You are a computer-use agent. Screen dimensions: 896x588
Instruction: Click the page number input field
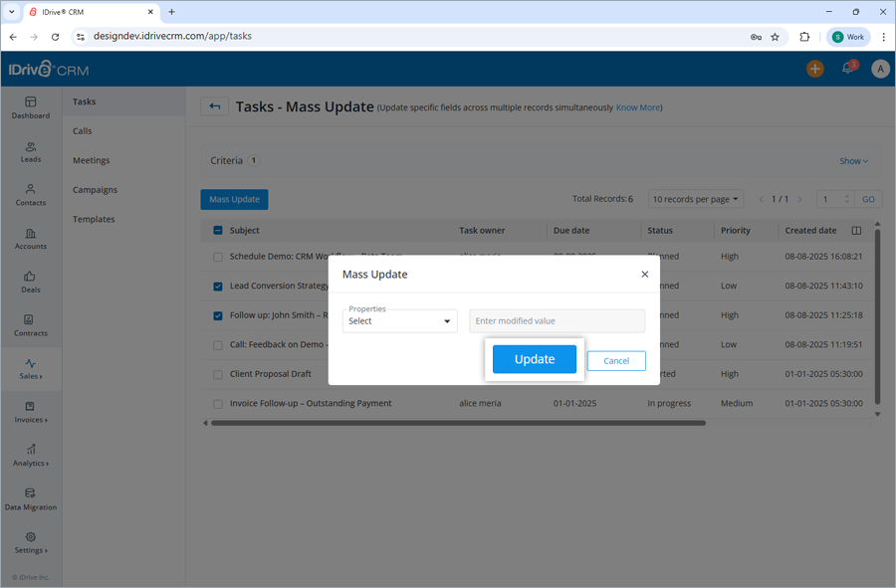pos(830,198)
